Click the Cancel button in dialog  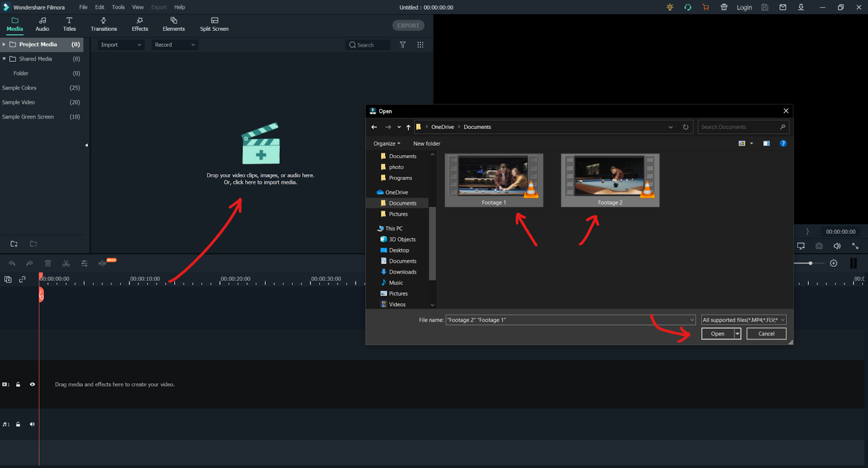[767, 334]
